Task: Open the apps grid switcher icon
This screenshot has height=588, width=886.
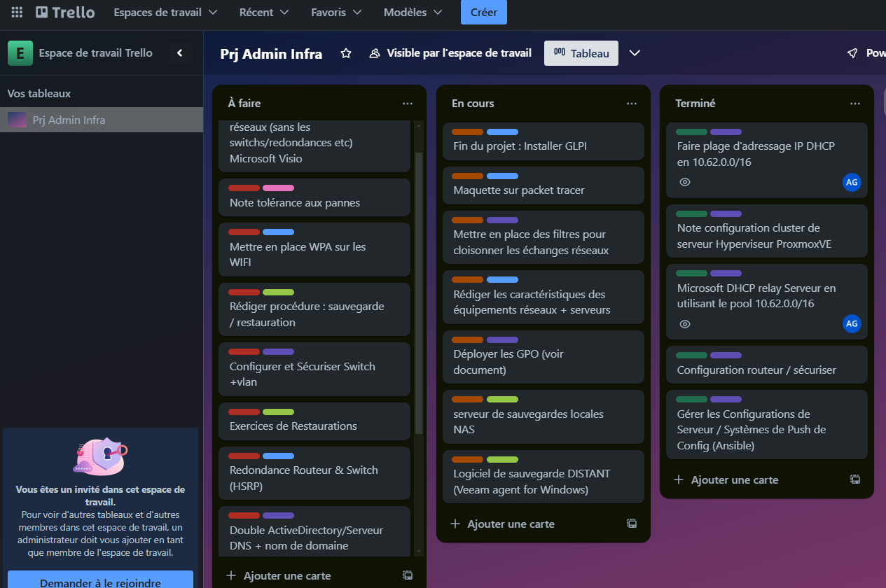Action: [17, 12]
